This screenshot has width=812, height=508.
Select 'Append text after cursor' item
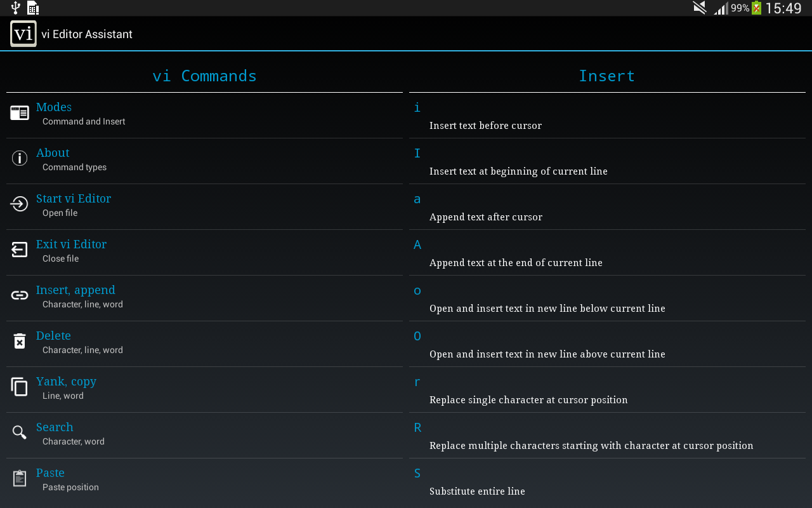pos(485,217)
